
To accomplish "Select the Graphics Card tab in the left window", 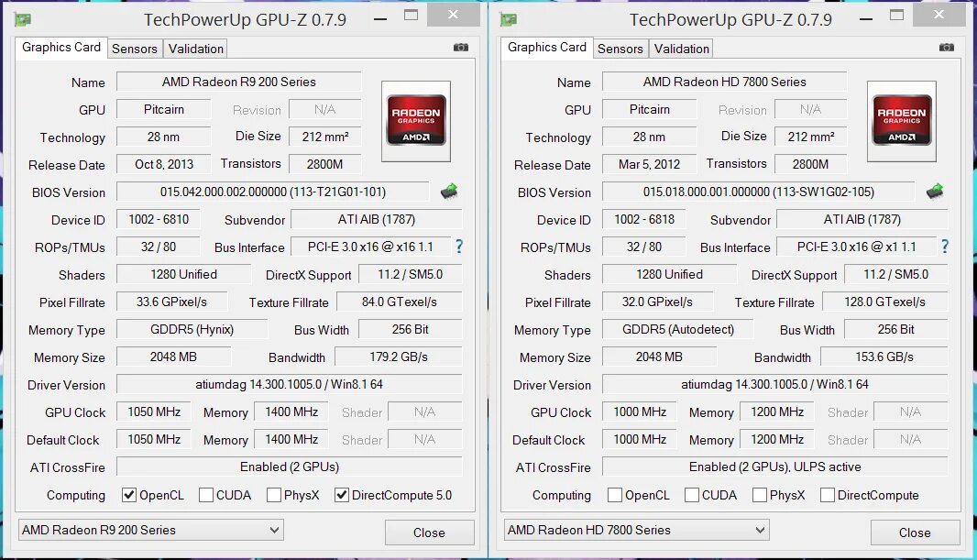I will pyautogui.click(x=61, y=48).
